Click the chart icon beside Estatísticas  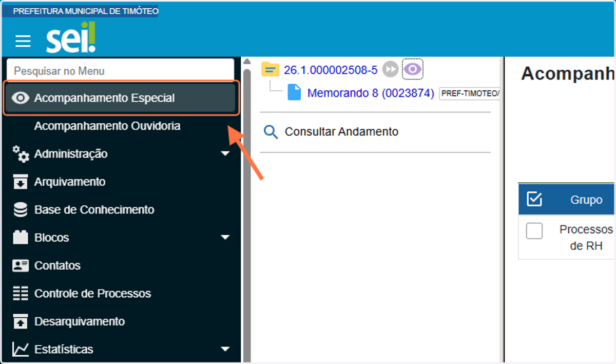(21, 350)
